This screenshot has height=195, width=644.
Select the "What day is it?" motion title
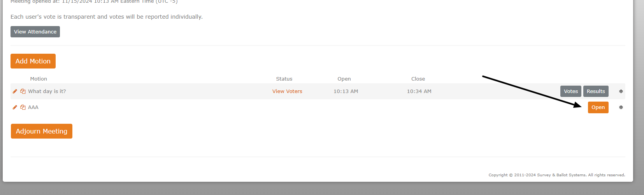[47, 91]
